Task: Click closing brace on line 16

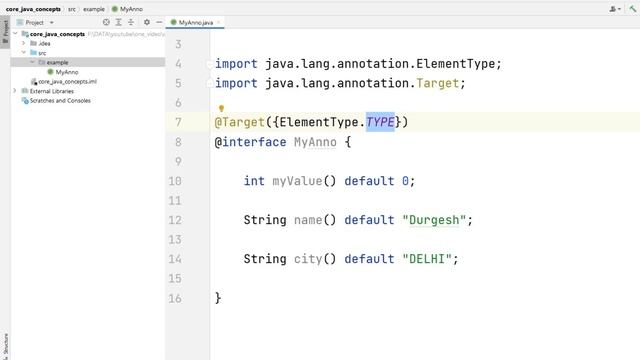Action: (218, 298)
